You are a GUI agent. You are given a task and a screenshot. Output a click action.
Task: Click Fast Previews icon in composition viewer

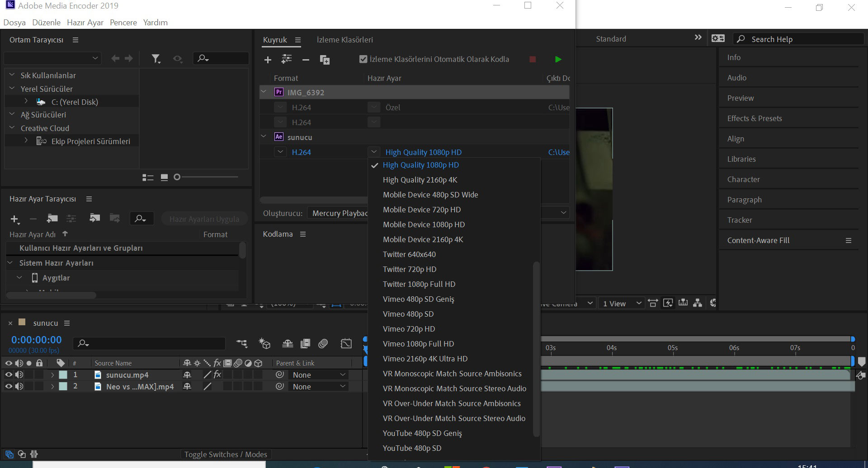click(668, 303)
